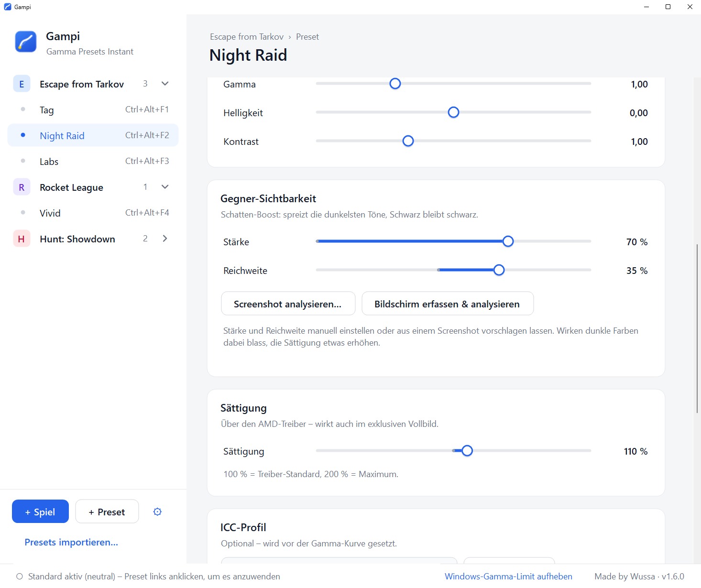Click the Gampi app logo icon
This screenshot has width=701, height=588.
(26, 42)
